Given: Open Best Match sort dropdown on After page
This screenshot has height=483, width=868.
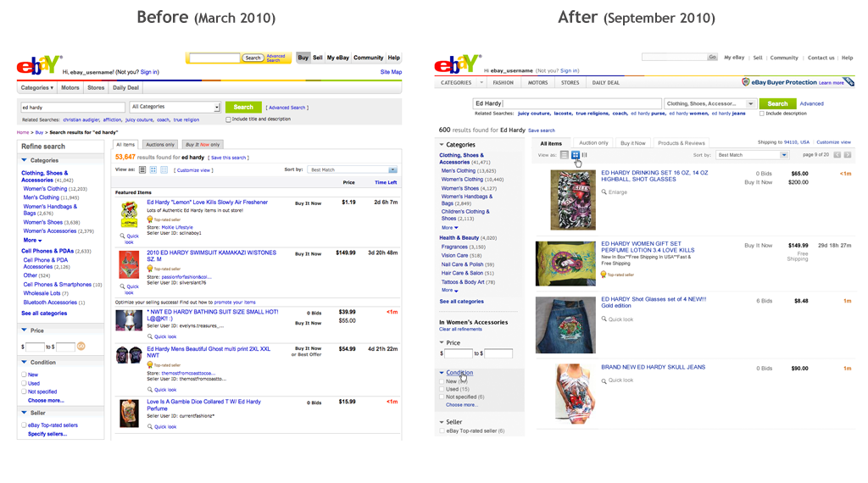Looking at the screenshot, I should coord(752,155).
